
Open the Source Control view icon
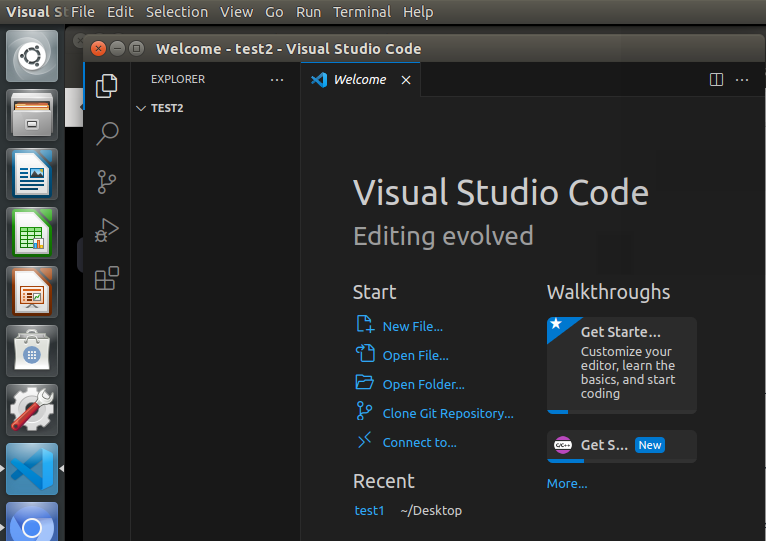[106, 182]
